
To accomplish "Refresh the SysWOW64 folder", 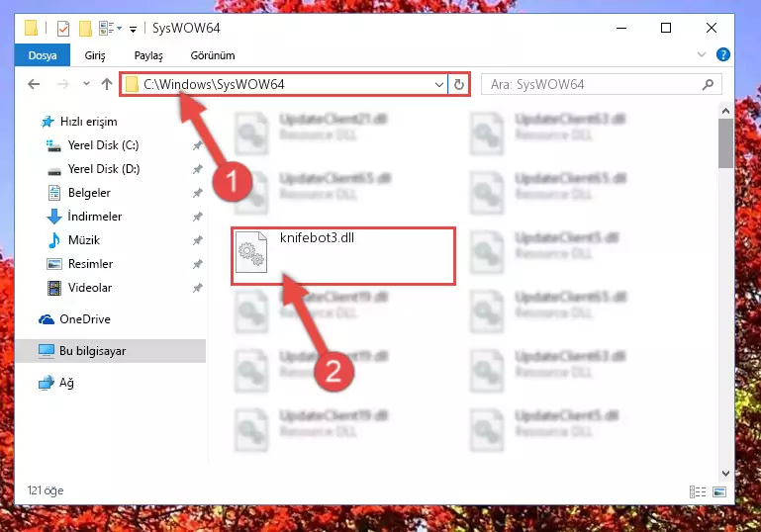I will [x=458, y=84].
